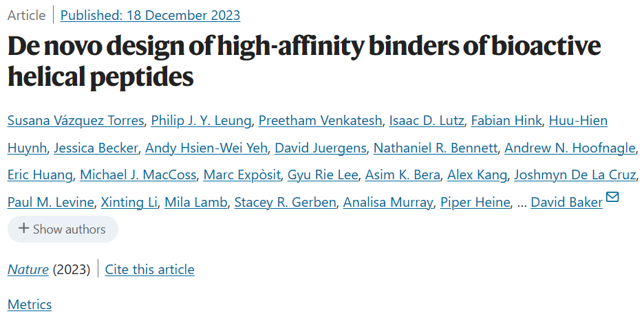Select author Philip J. Y. Leung

[201, 121]
